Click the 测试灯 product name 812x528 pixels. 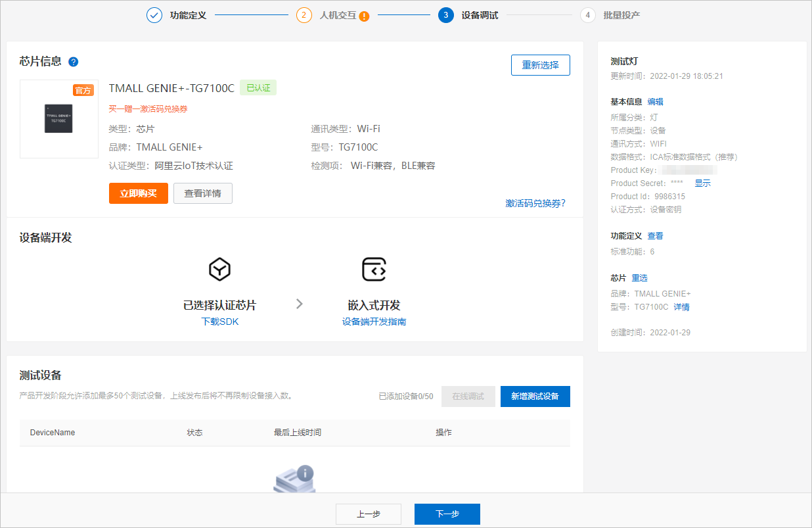pyautogui.click(x=624, y=61)
